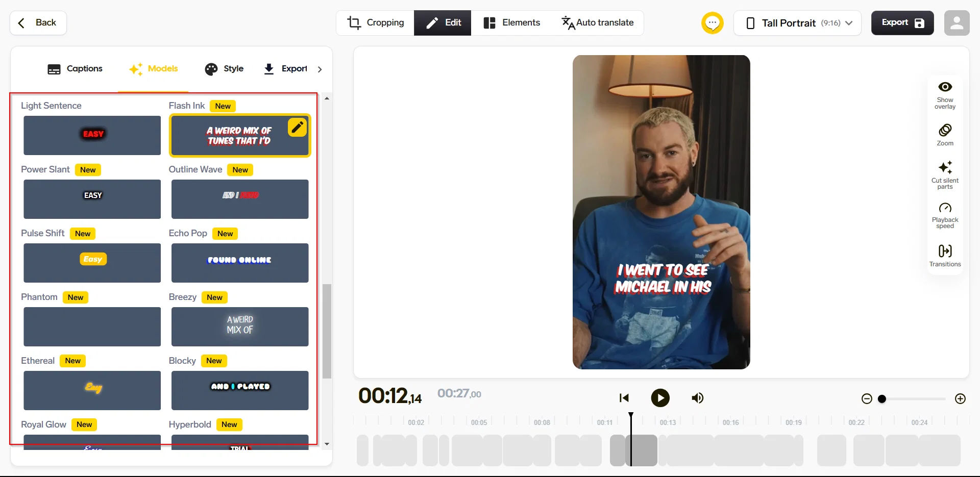The height and width of the screenshot is (477, 980).
Task: Open the Zoom tool in the side toolbar
Action: (945, 135)
